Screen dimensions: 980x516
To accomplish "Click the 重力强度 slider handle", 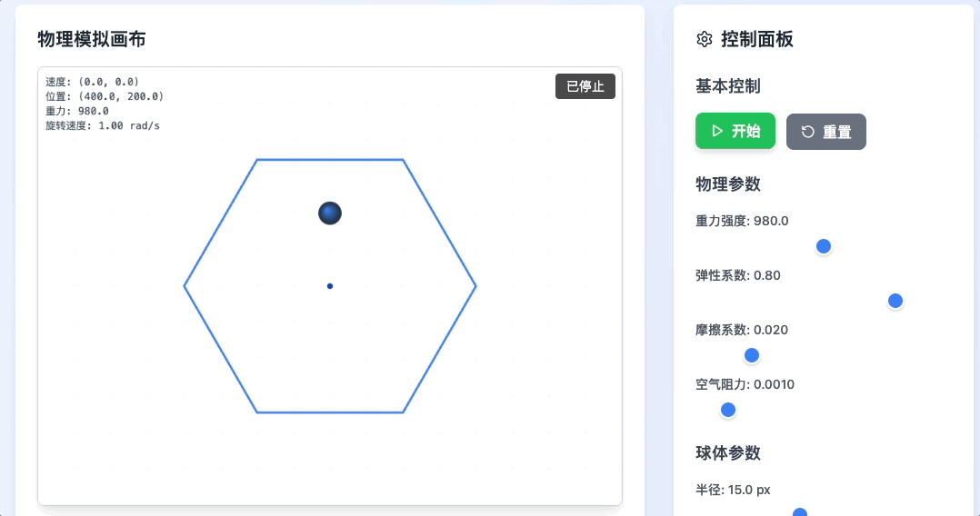I will [824, 246].
